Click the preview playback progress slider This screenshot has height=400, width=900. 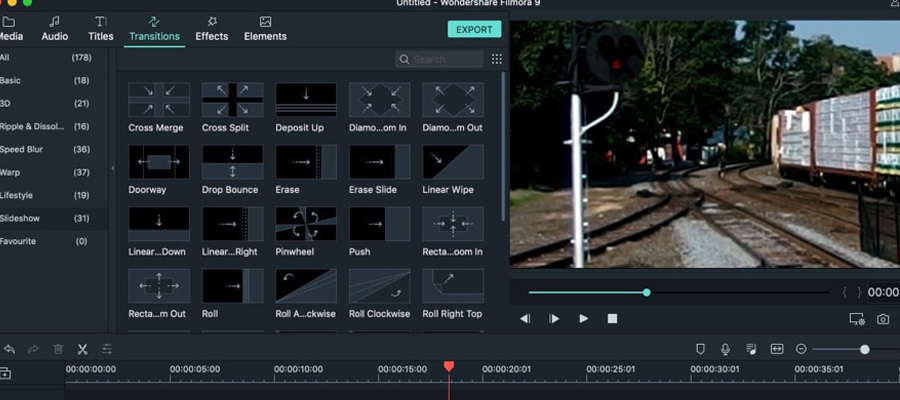pyautogui.click(x=647, y=292)
